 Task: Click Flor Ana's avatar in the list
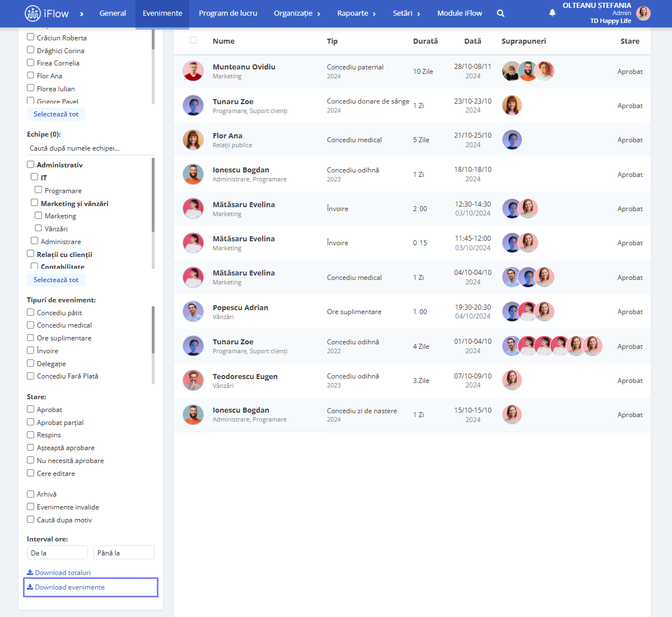[193, 140]
